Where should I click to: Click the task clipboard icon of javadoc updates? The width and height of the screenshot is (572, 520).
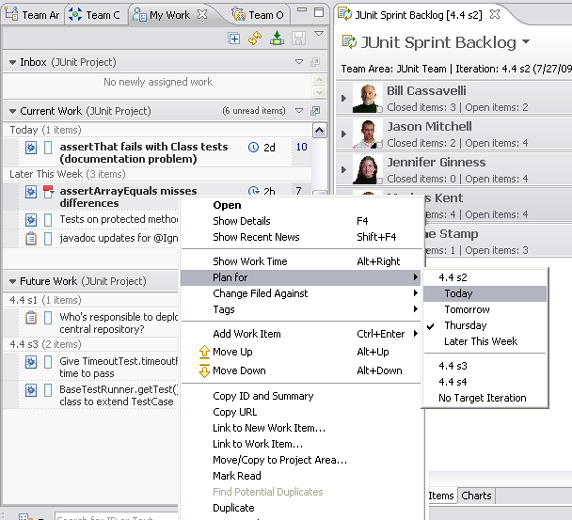click(x=31, y=238)
